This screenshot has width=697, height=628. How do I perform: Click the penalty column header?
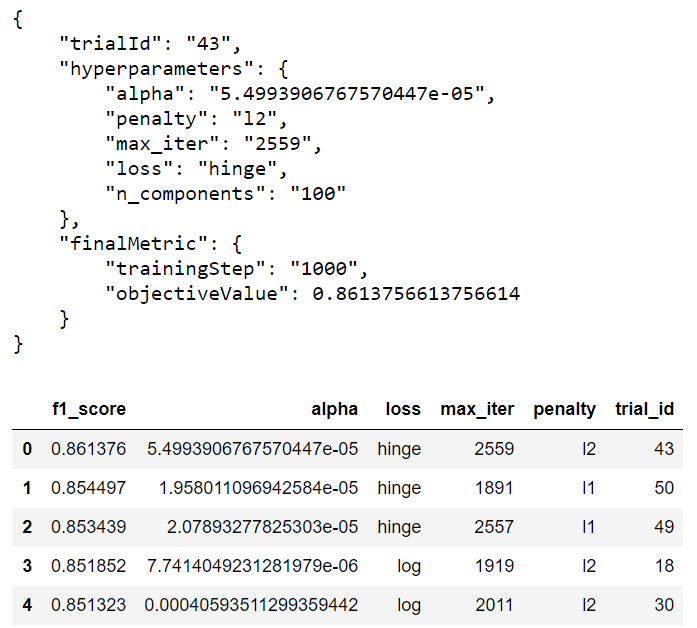click(565, 409)
